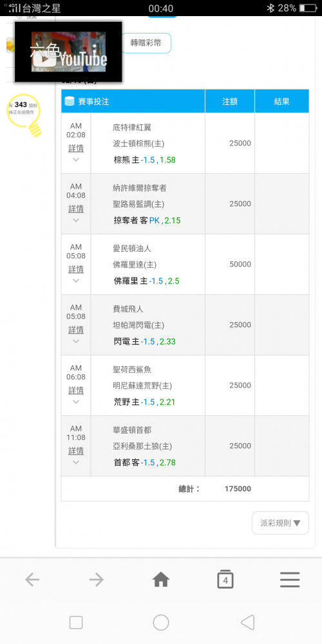This screenshot has width=322, height=644.
Task: Expand the chevron for AM 02:08 game
Action: (x=76, y=160)
